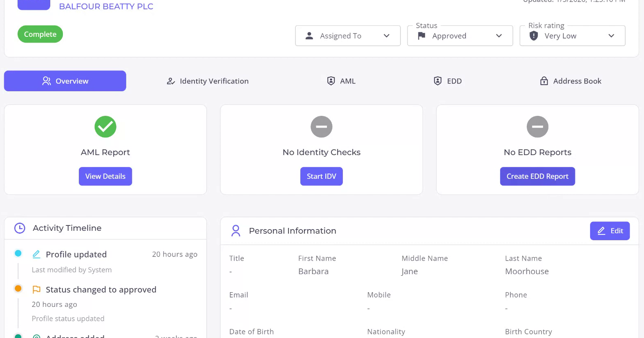Switch to the Identity Verification tab
Viewport: 644px width, 338px height.
[208, 81]
